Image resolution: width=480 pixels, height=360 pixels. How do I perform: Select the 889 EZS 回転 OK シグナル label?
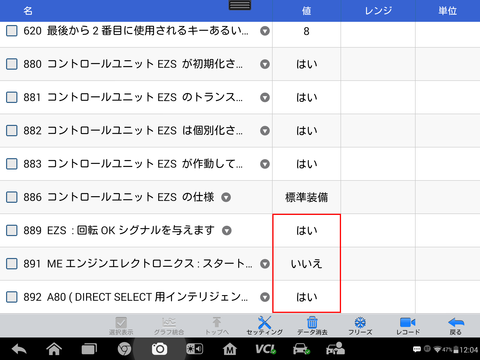tap(119, 230)
